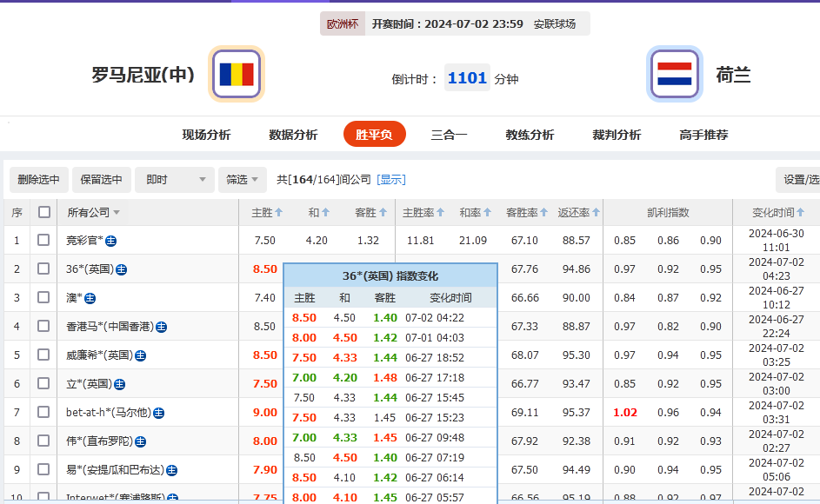Click the sort arrow on the 客胜率 column
The height and width of the screenshot is (504, 820).
[545, 211]
